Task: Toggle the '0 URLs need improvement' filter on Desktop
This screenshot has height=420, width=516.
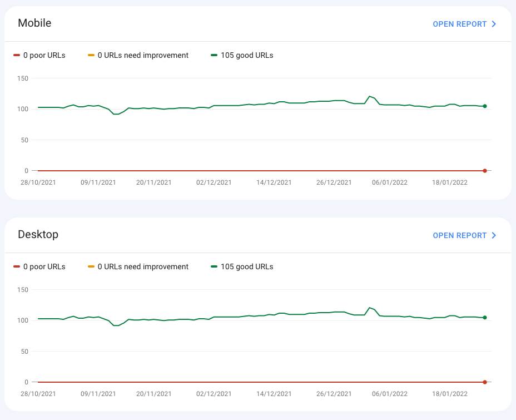Action: coord(138,266)
